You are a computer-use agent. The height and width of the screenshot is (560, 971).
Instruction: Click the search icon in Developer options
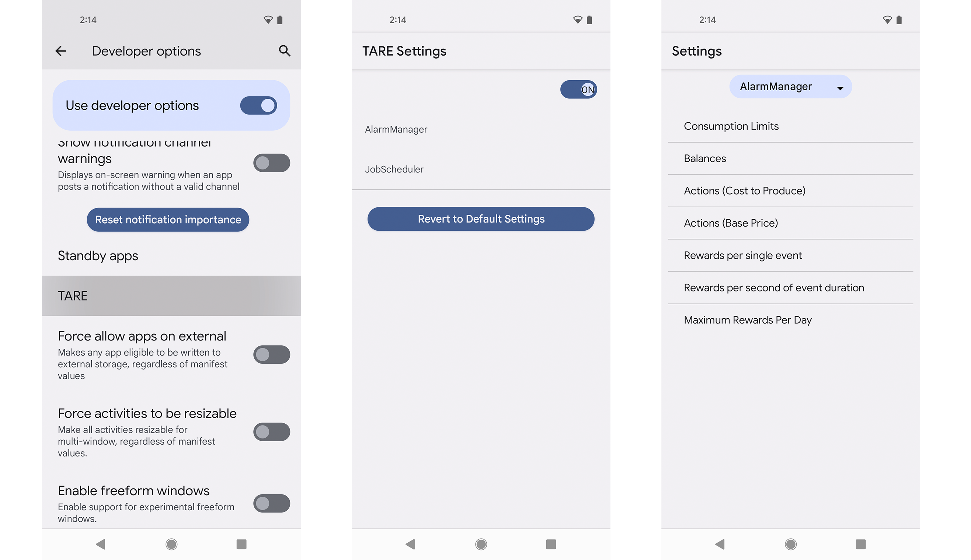(x=283, y=50)
